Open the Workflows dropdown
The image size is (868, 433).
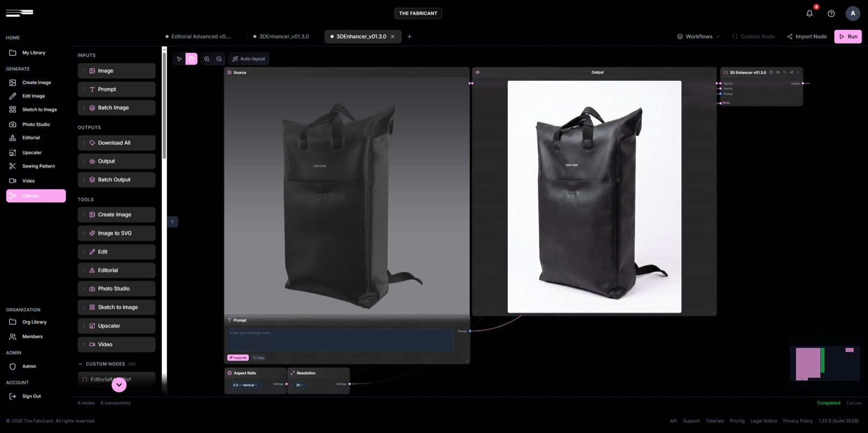[x=698, y=37]
